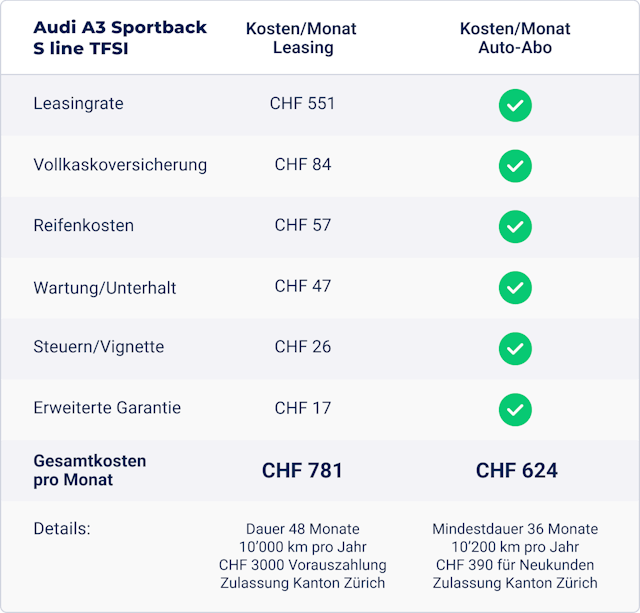This screenshot has width=640, height=613.
Task: Click the CHF 551 leasing amount
Action: tap(302, 104)
